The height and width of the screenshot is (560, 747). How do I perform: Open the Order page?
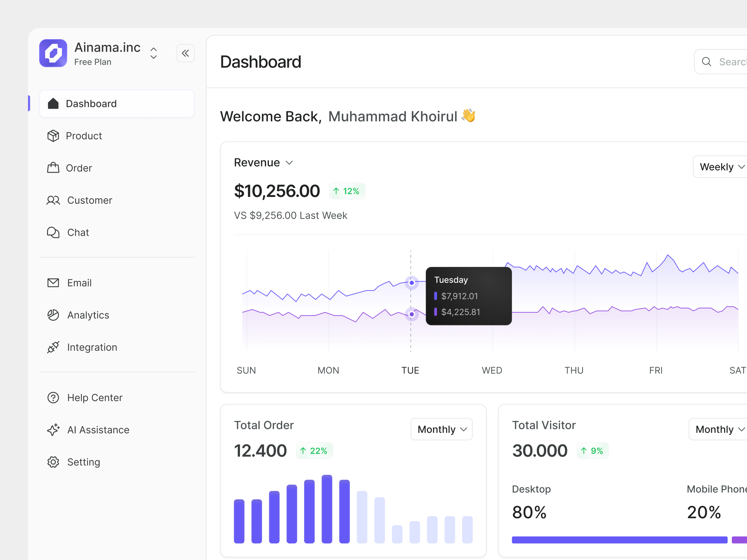point(79,168)
